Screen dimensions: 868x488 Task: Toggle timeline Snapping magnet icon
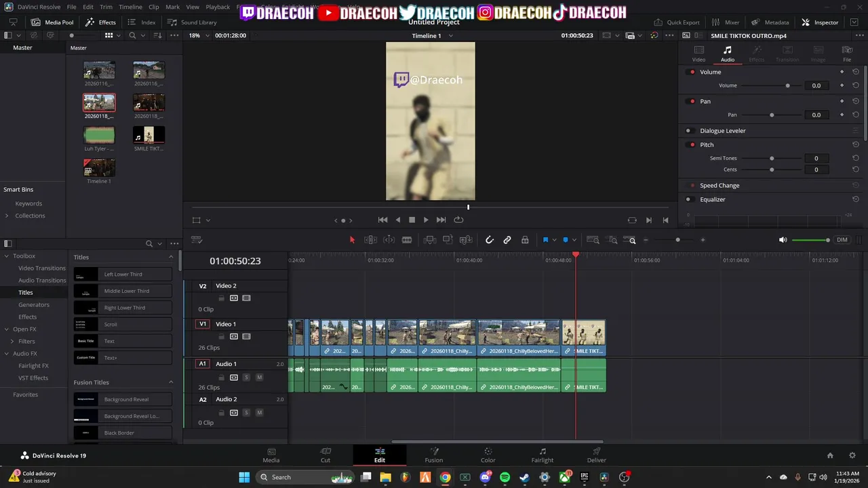click(x=490, y=240)
